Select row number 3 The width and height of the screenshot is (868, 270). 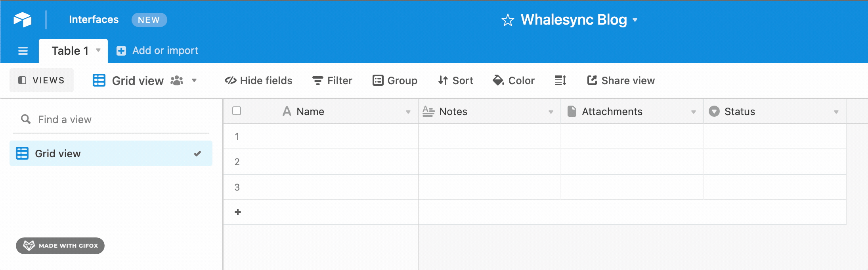coord(237,187)
